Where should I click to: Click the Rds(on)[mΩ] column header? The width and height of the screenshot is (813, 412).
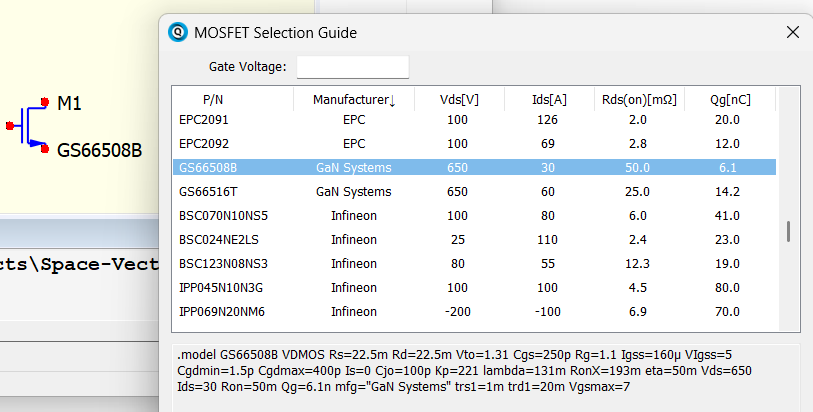coord(639,100)
